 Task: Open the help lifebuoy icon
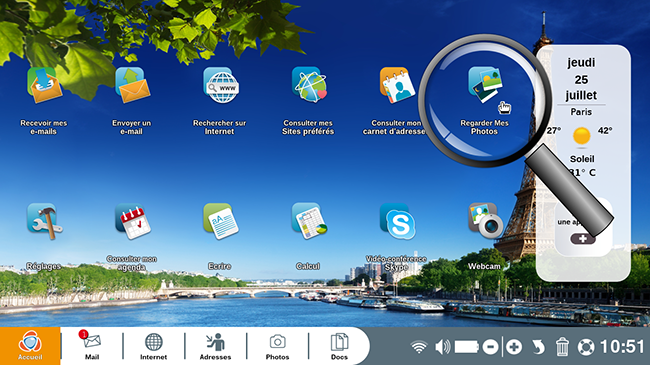click(x=586, y=347)
